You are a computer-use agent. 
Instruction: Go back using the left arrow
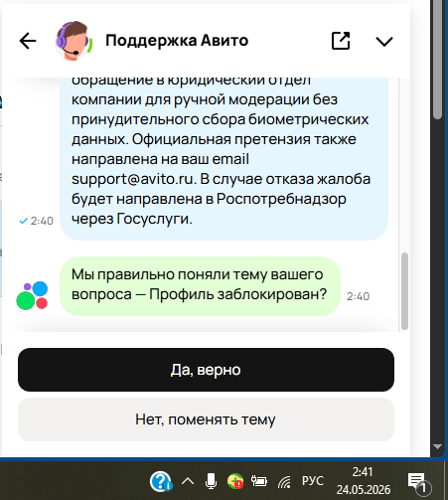pos(28,41)
